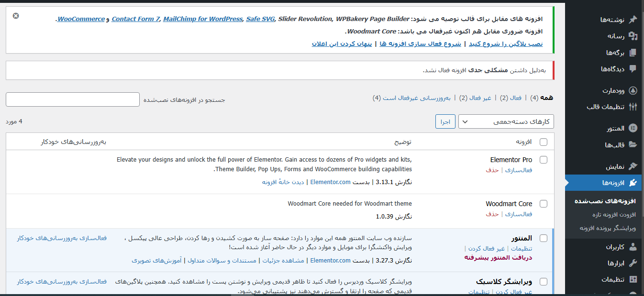The width and height of the screenshot is (644, 296).
Task: Toggle the select-all plugins checkbox in header
Action: point(544,142)
